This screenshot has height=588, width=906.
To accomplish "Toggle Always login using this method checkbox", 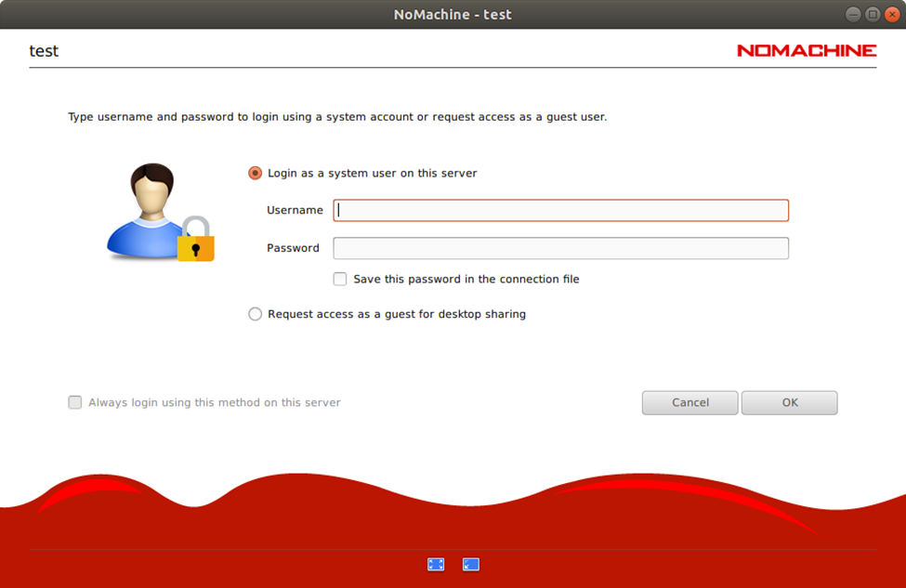I will coord(75,402).
